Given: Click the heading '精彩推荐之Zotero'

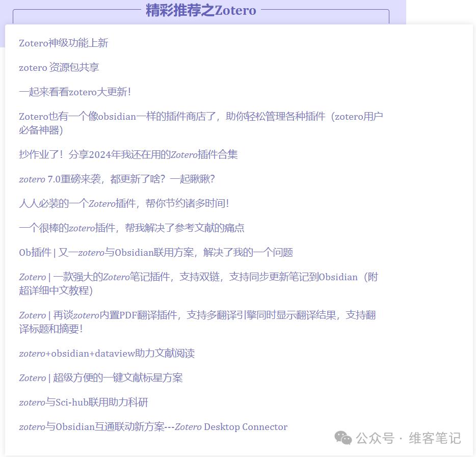Looking at the screenshot, I should pos(201,10).
